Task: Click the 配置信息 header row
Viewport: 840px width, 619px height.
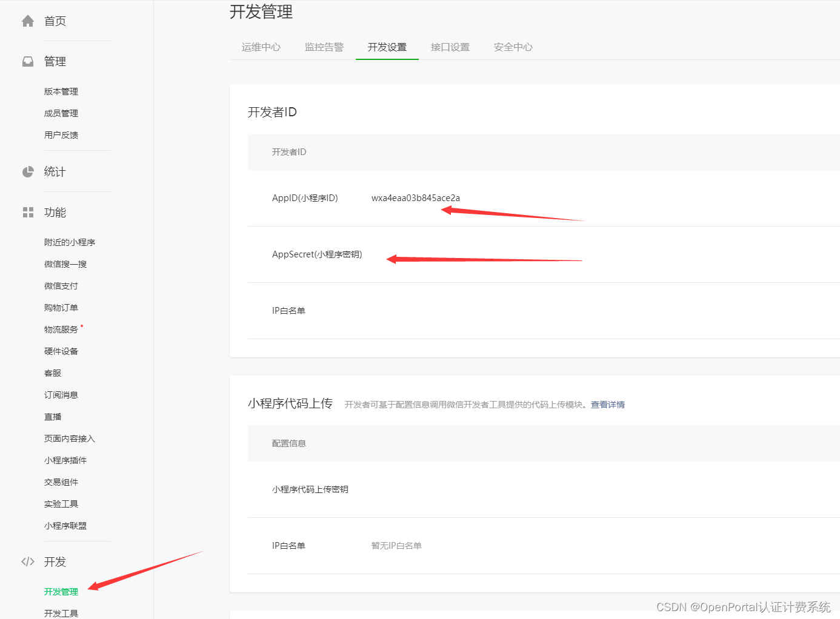Action: (x=544, y=443)
